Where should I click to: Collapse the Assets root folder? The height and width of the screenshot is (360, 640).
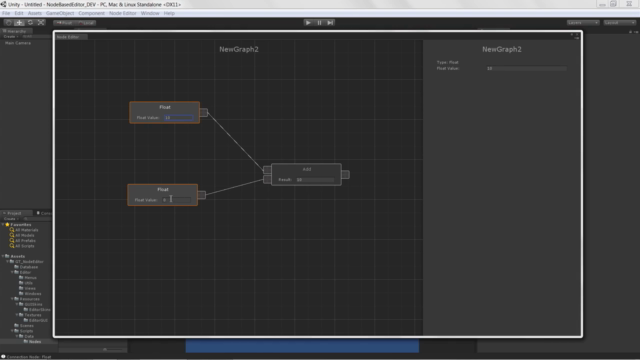pos(3,256)
